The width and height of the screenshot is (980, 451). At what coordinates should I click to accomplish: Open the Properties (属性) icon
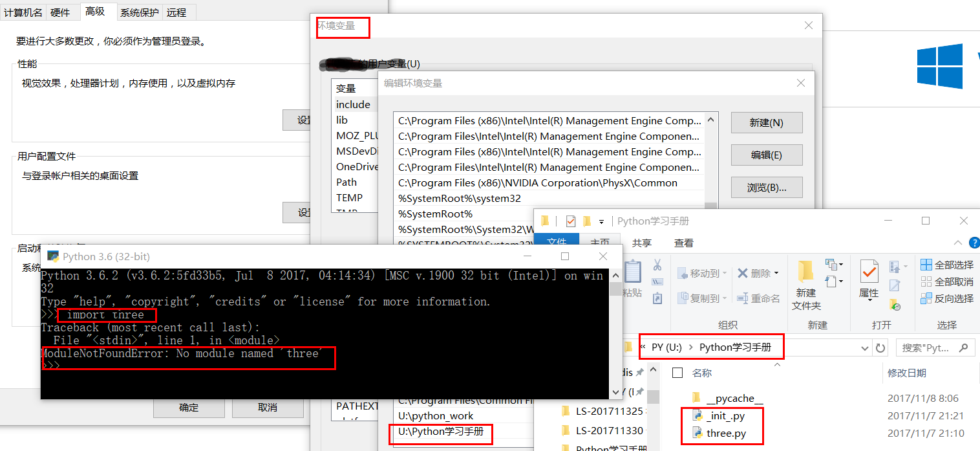click(869, 272)
